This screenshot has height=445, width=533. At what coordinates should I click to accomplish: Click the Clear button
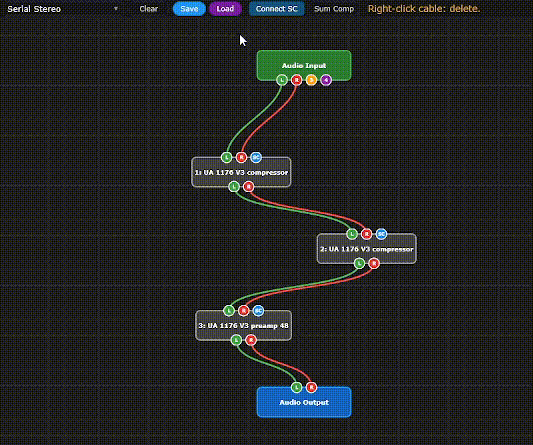(x=149, y=9)
